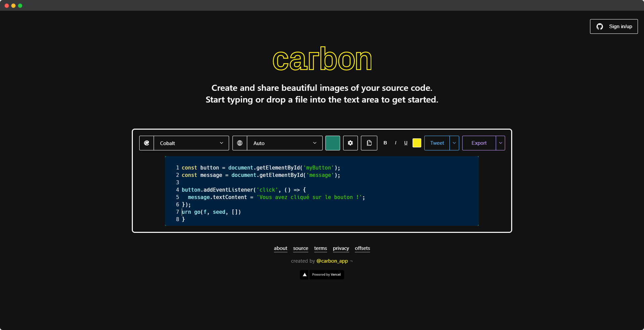
Task: Open the settings gear menu
Action: (x=351, y=143)
